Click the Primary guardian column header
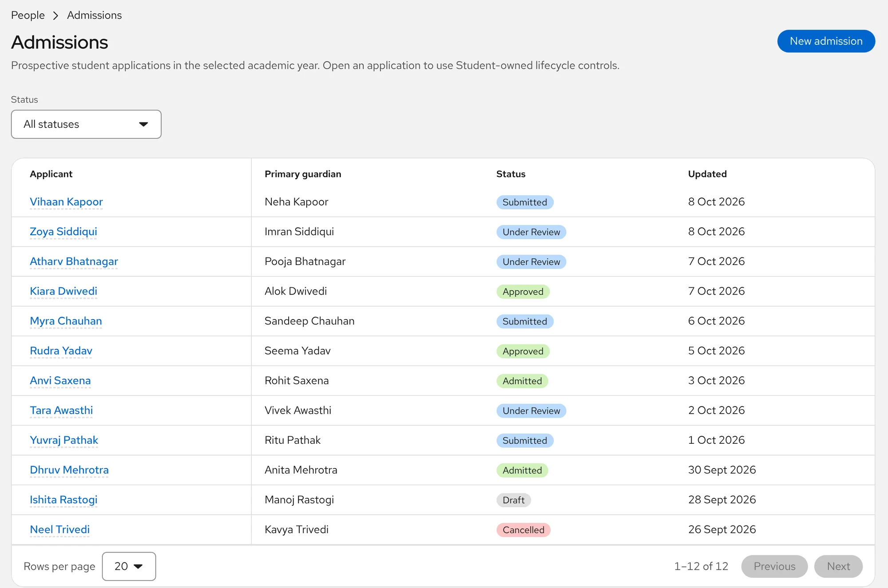Image resolution: width=888 pixels, height=588 pixels. click(x=303, y=174)
